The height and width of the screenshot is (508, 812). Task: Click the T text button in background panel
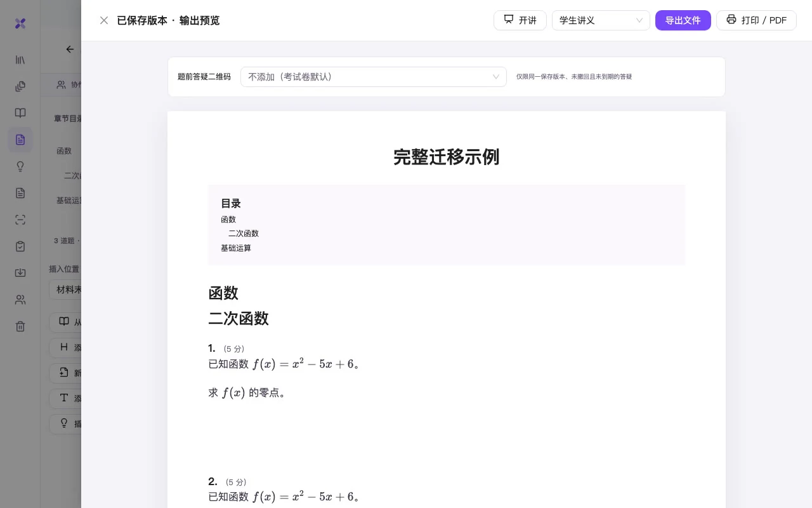click(x=64, y=398)
